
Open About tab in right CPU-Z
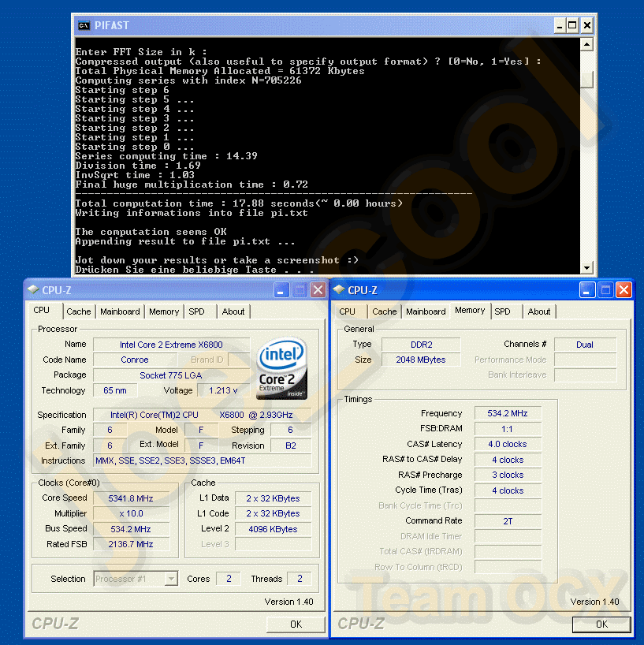point(538,311)
